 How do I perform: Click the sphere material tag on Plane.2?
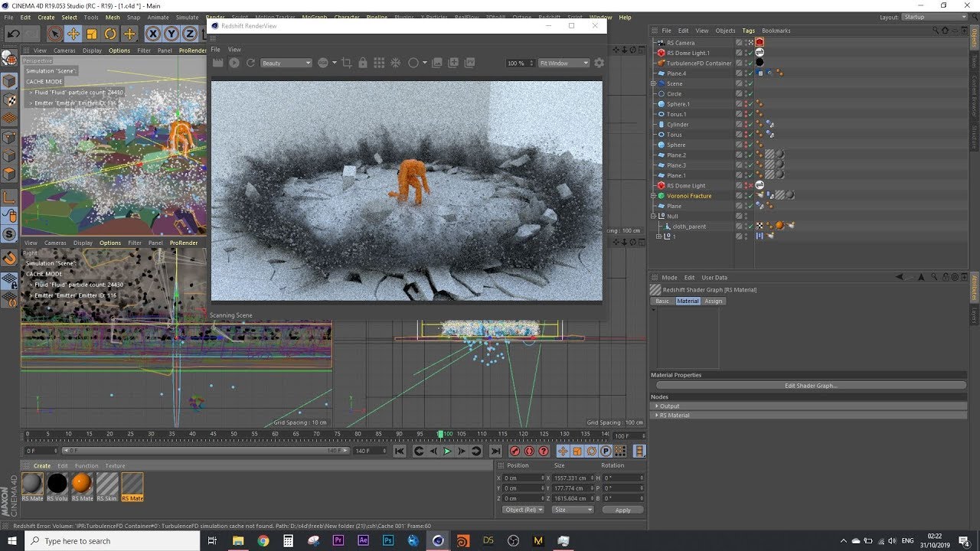pos(779,155)
